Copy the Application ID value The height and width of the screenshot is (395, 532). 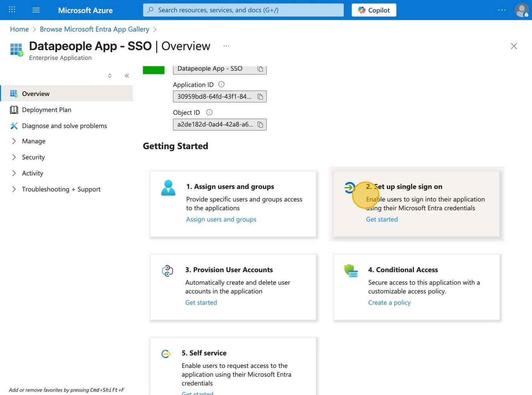pos(260,97)
